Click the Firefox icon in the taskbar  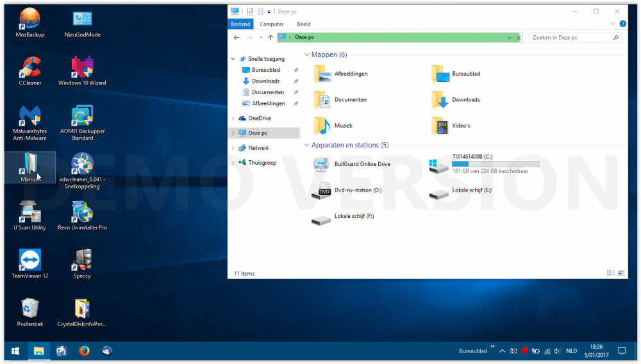83,351
